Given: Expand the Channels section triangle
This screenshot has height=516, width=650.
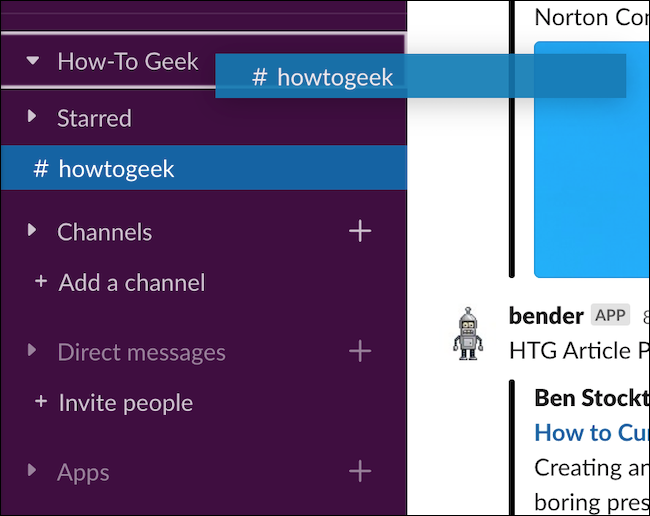Looking at the screenshot, I should point(33,231).
